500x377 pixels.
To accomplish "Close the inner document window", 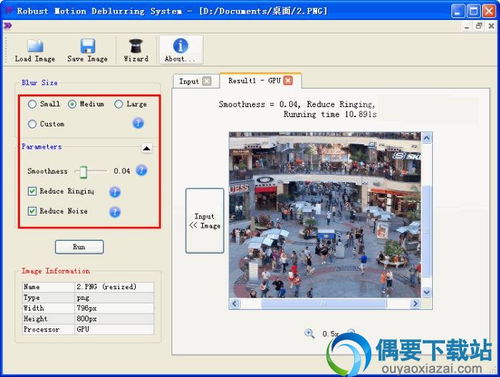I will 491,26.
